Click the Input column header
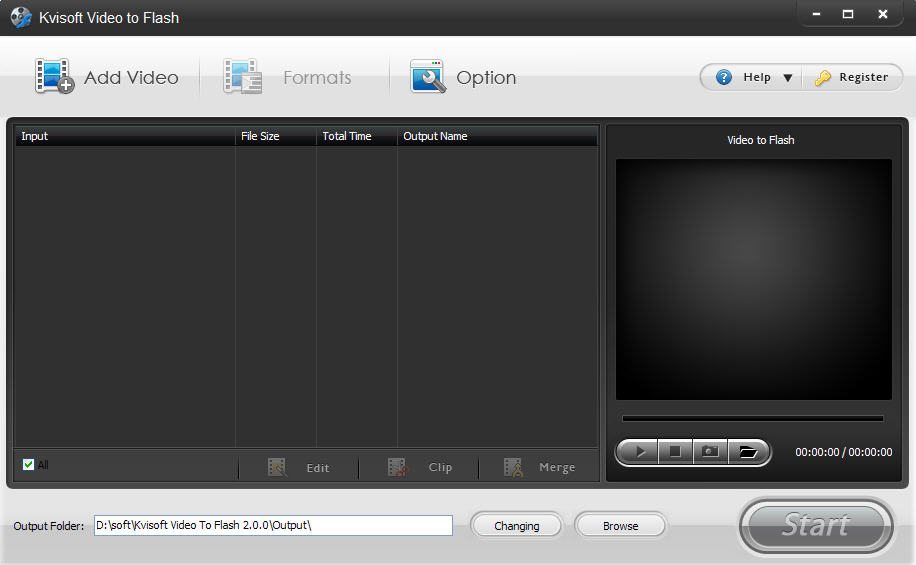 click(x=124, y=136)
